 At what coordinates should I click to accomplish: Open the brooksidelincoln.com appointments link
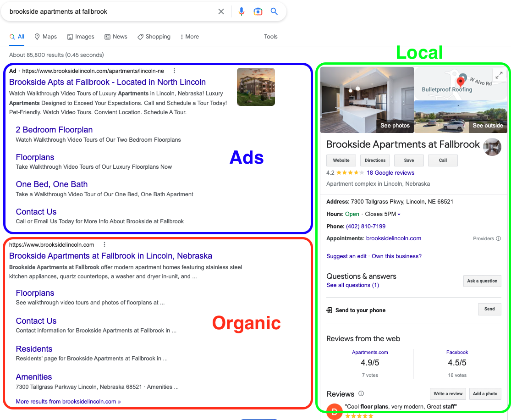(394, 238)
